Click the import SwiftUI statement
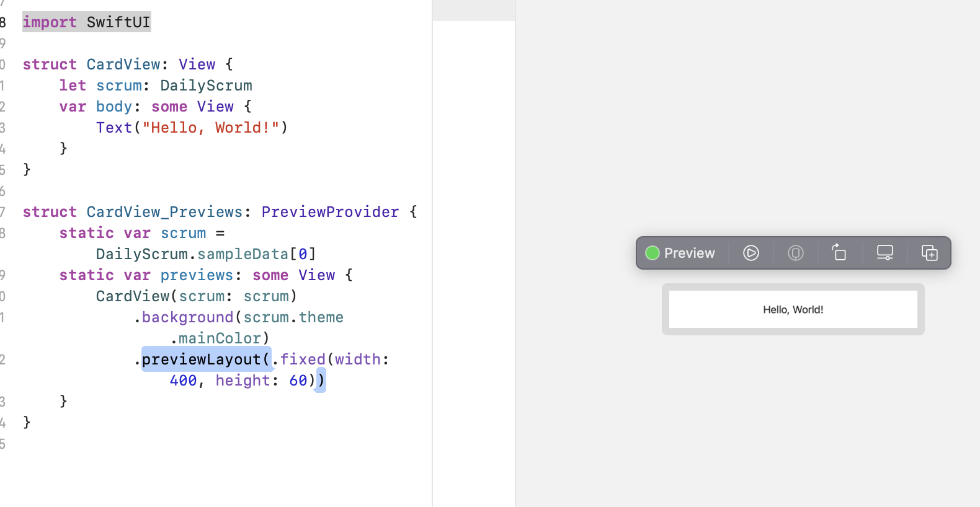 point(86,22)
